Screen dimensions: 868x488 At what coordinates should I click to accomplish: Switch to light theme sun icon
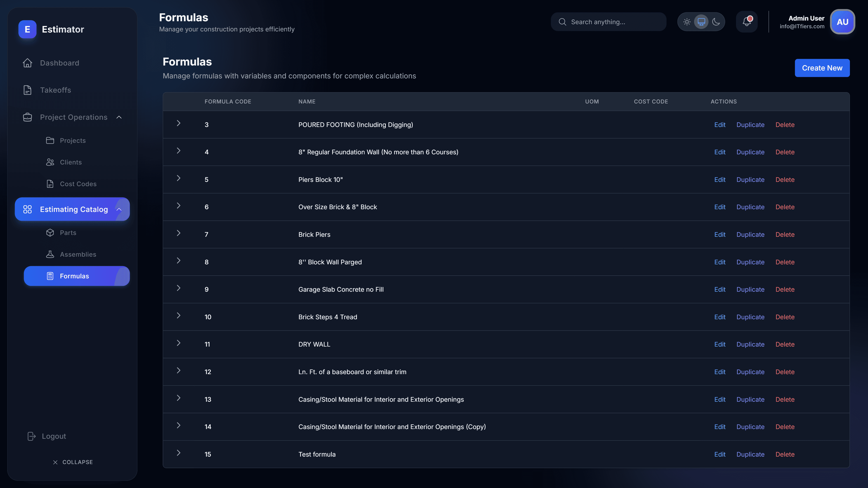pos(687,22)
